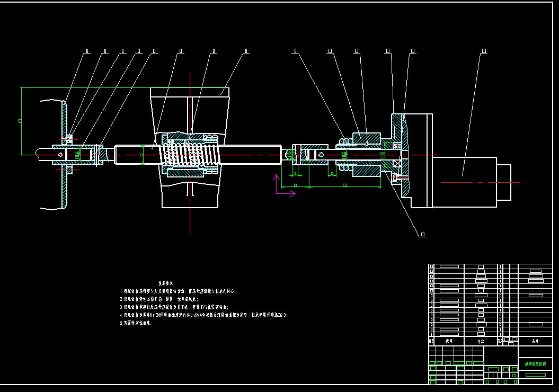Click the ball screw nut threads at center
This screenshot has width=559, height=392.
pos(190,155)
